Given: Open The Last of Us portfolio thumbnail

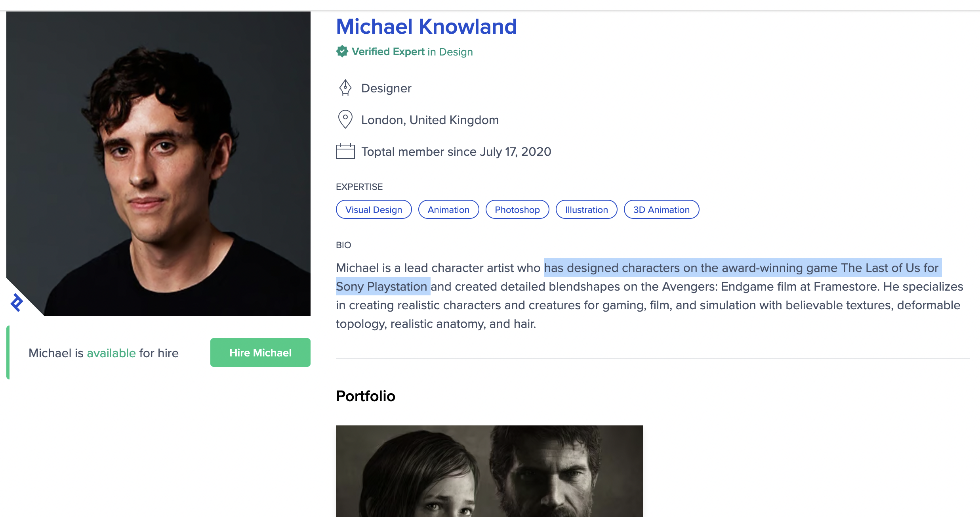Looking at the screenshot, I should pyautogui.click(x=489, y=471).
